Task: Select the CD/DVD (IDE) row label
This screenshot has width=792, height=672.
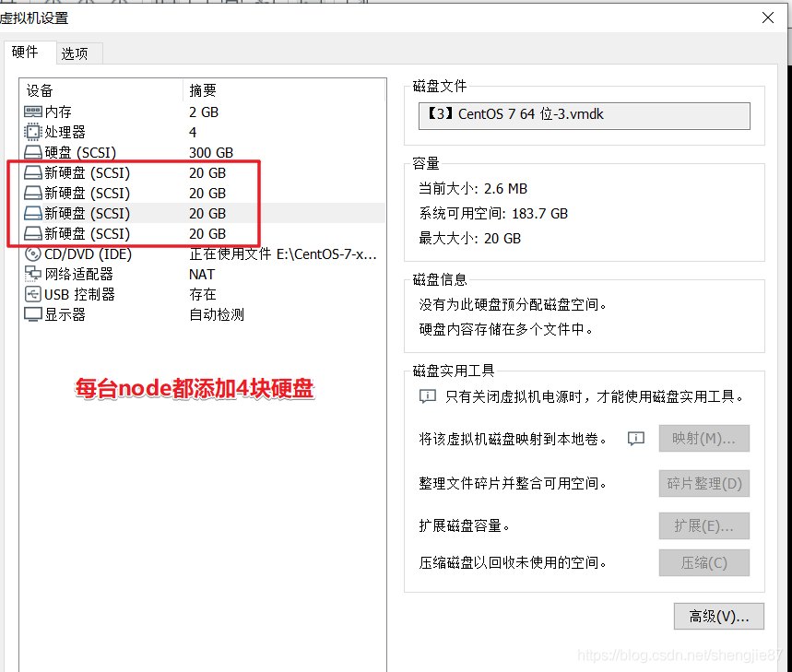Action: (x=88, y=253)
